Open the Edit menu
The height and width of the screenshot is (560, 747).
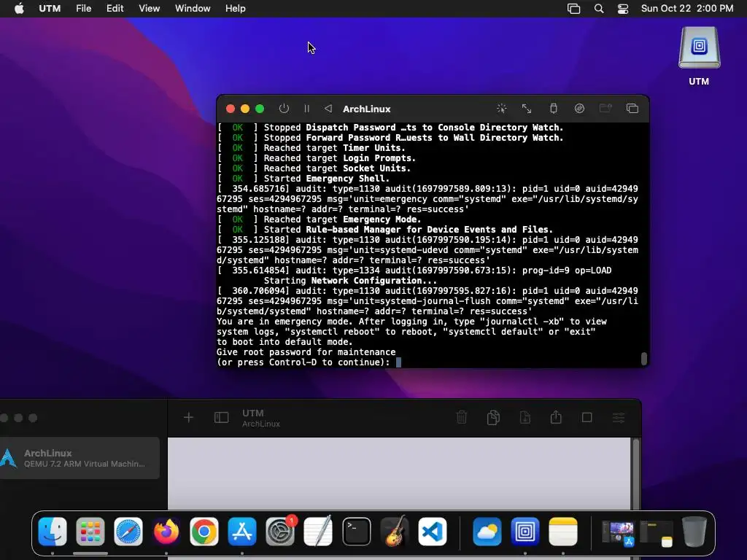click(115, 9)
